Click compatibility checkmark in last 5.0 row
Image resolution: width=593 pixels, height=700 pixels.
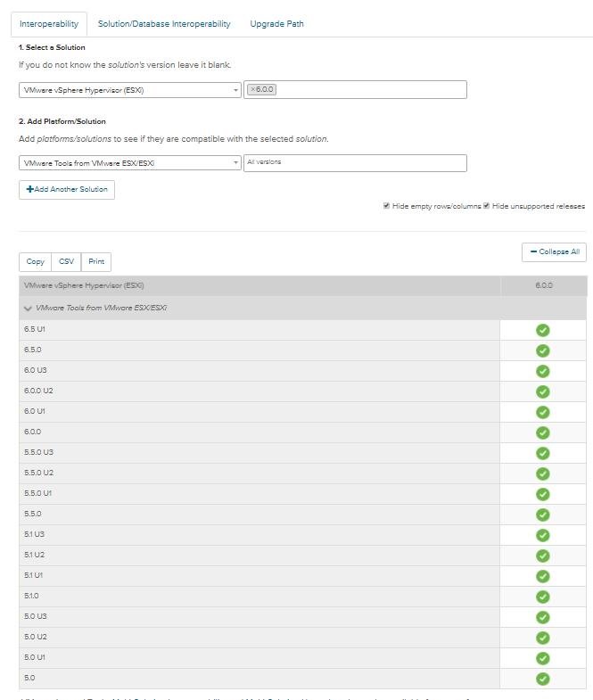click(x=542, y=679)
